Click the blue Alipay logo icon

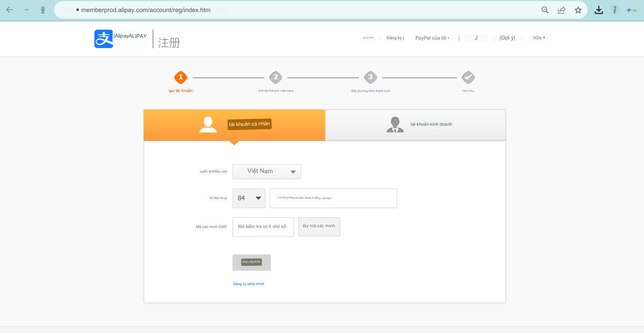104,39
